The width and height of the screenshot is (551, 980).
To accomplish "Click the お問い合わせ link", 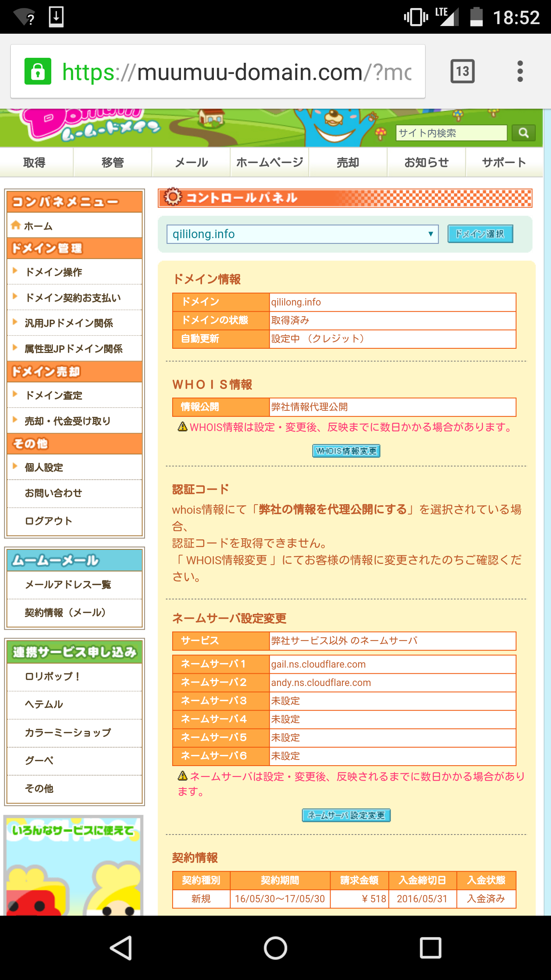I will (54, 493).
